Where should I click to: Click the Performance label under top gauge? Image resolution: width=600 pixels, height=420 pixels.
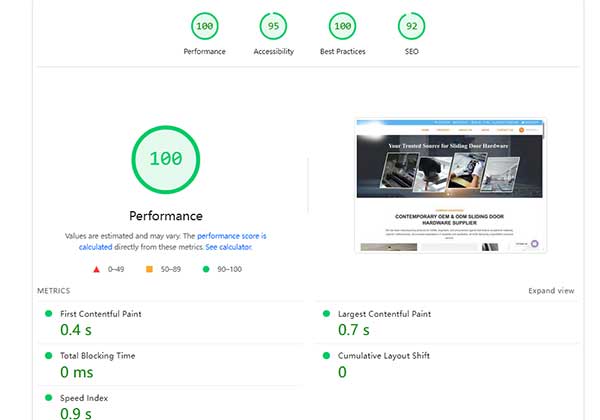click(x=204, y=52)
